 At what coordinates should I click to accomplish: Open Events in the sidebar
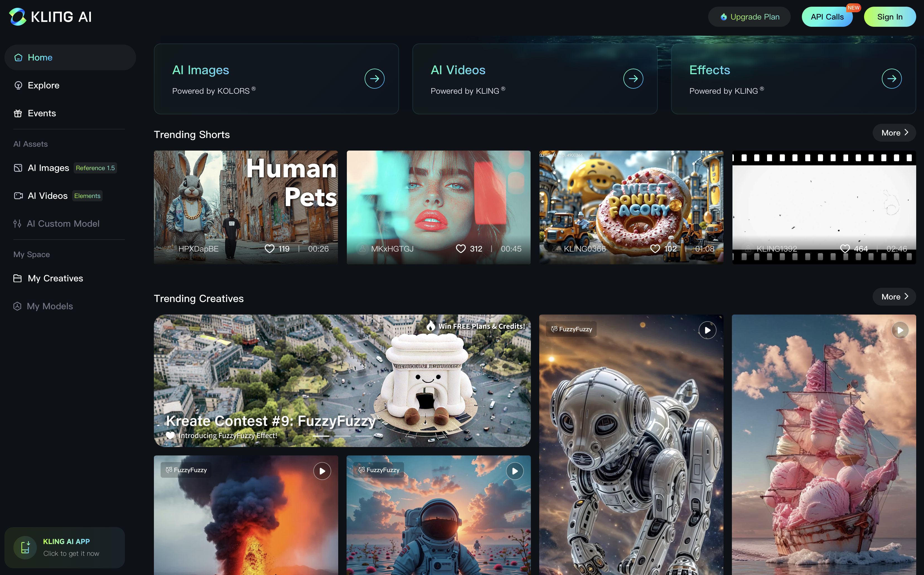pyautogui.click(x=42, y=113)
